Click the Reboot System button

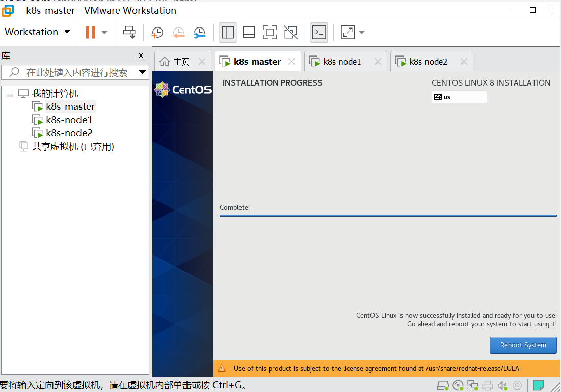point(523,345)
